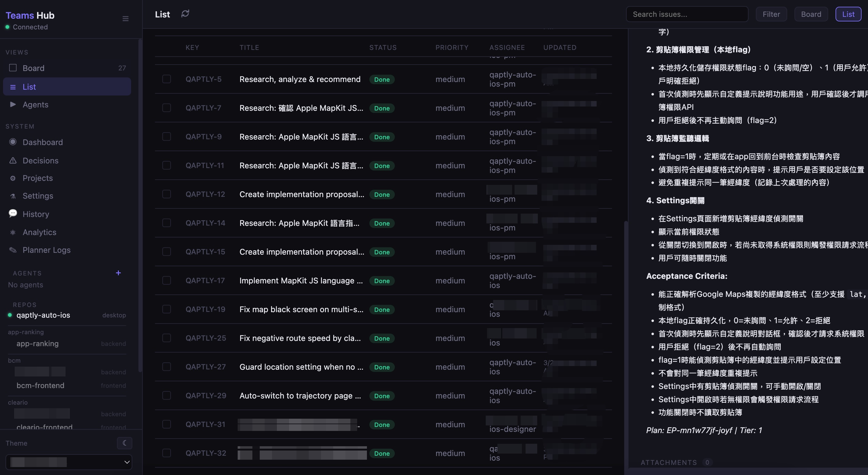The width and height of the screenshot is (868, 475).
Task: Click the Decisions warning-triangle icon
Action: (13, 160)
